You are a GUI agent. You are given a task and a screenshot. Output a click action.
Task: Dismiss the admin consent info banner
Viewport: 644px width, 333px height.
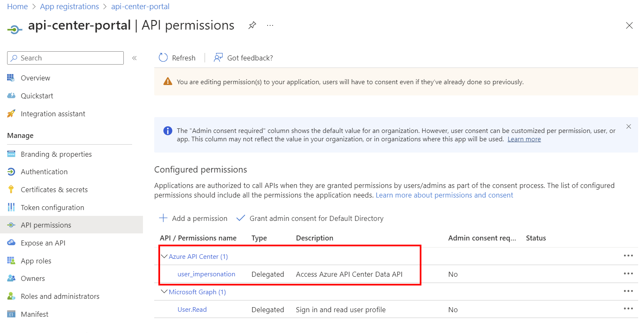tap(629, 126)
